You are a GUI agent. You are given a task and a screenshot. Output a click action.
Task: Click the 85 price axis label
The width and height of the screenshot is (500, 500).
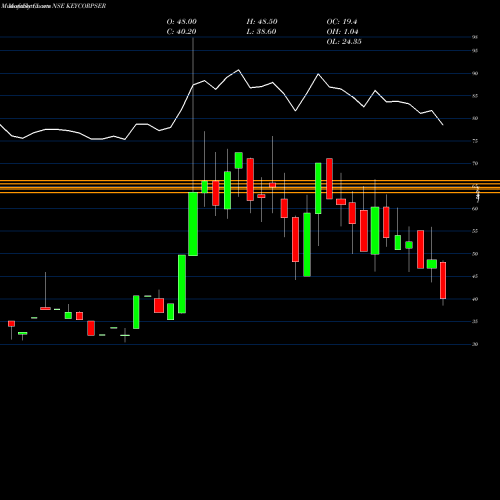click(x=475, y=96)
